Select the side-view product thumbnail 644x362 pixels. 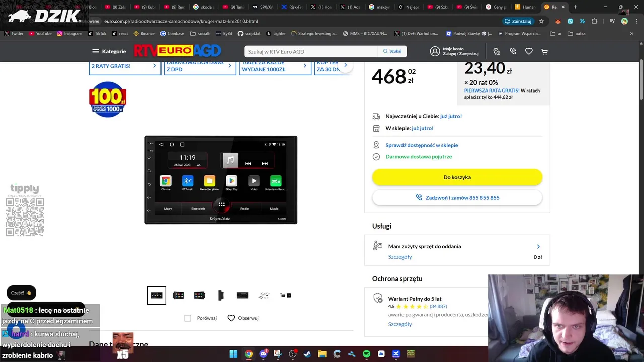tap(221, 295)
